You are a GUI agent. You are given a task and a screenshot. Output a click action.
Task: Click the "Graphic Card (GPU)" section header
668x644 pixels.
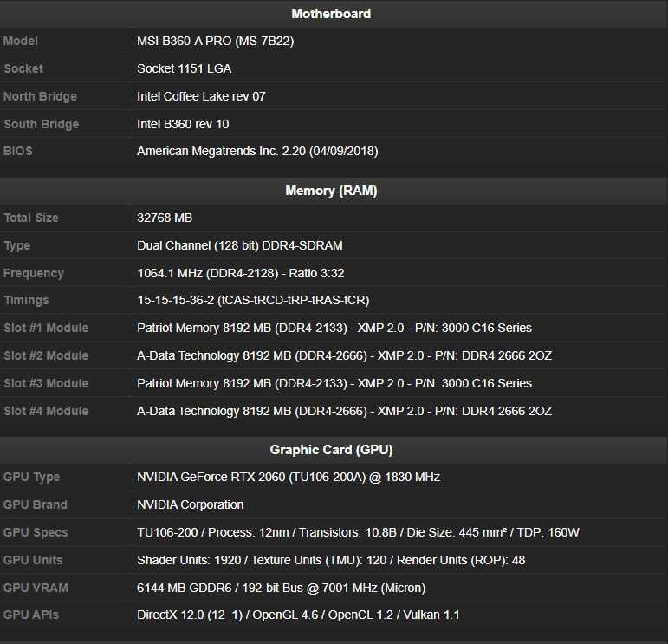pos(331,450)
